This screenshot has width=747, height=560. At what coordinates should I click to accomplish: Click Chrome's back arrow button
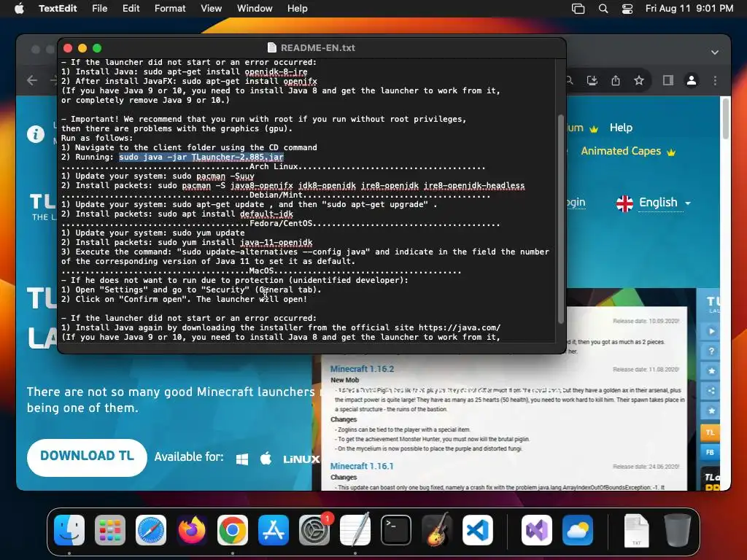pos(32,80)
